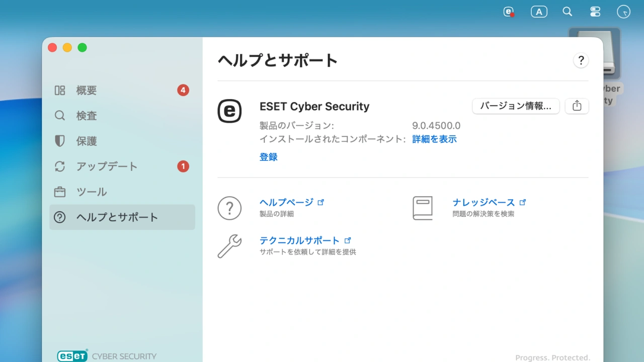This screenshot has width=644, height=362.
Task: Open Spotlight search in menu bar
Action: click(x=567, y=12)
